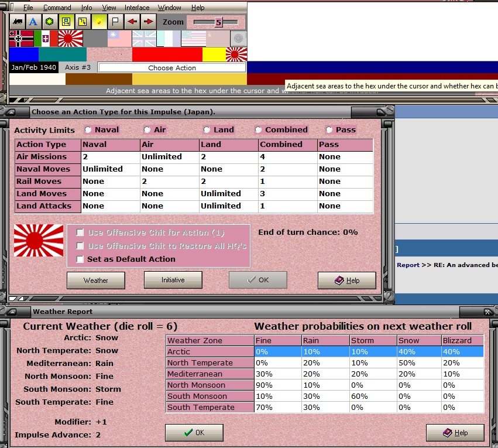The height and width of the screenshot is (448, 498).
Task: Click the Weather button in action dialog
Action: [96, 281]
